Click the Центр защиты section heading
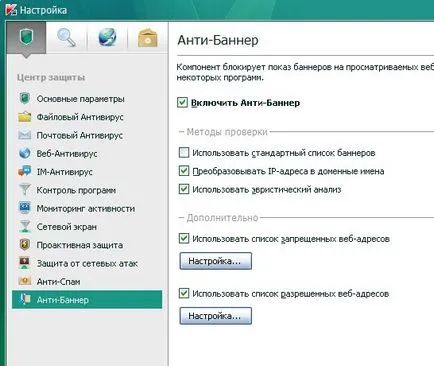434x366 pixels. click(x=51, y=78)
